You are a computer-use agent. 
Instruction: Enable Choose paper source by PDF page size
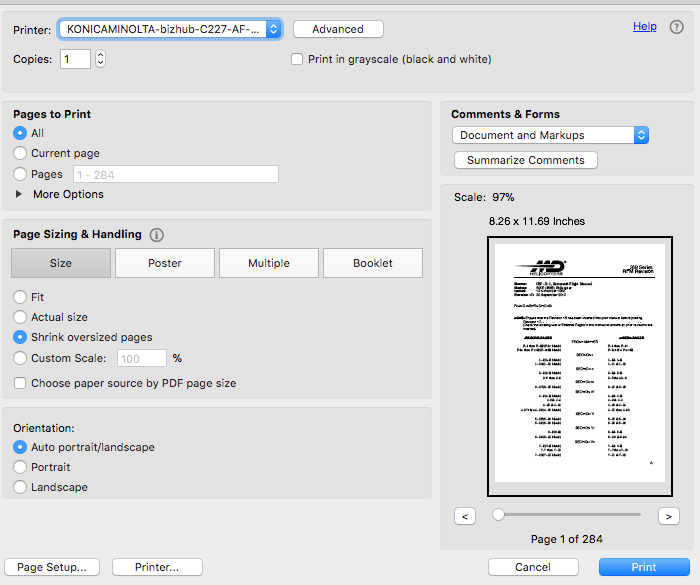pyautogui.click(x=20, y=383)
